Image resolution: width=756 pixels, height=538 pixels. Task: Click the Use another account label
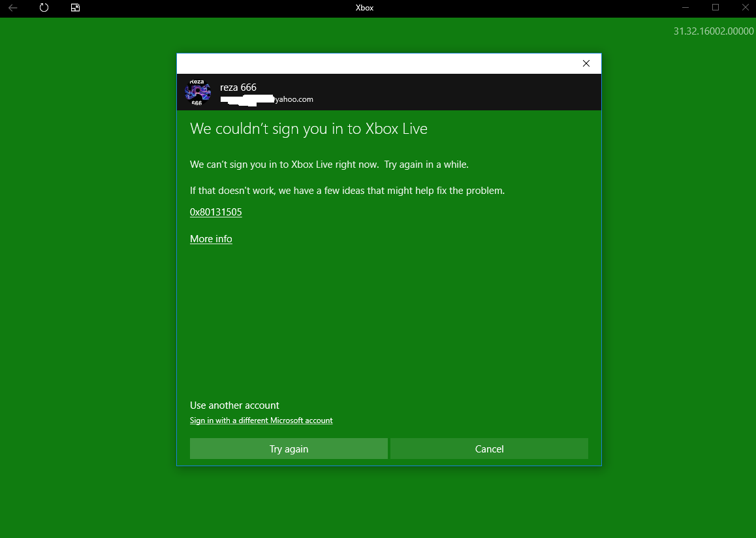(x=234, y=405)
